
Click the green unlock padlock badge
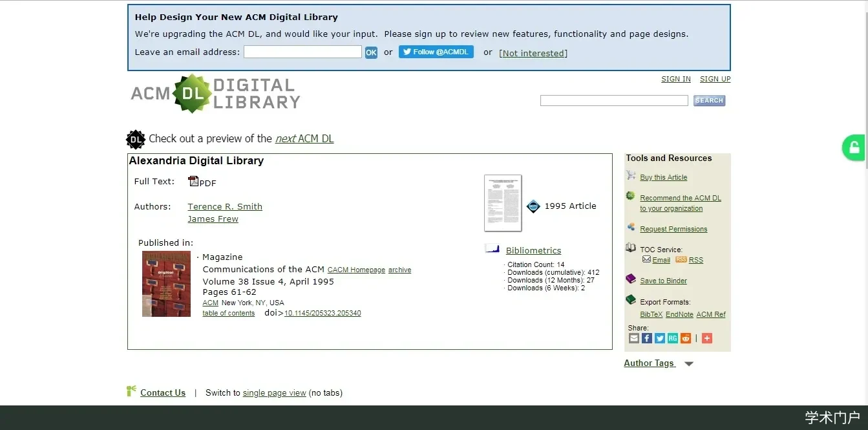click(854, 147)
